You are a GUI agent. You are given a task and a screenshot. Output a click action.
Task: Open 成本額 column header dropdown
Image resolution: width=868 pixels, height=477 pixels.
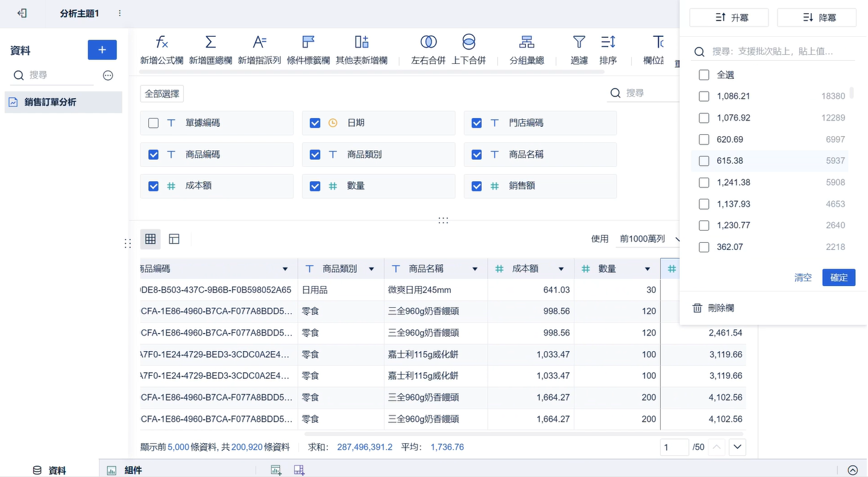coord(561,269)
